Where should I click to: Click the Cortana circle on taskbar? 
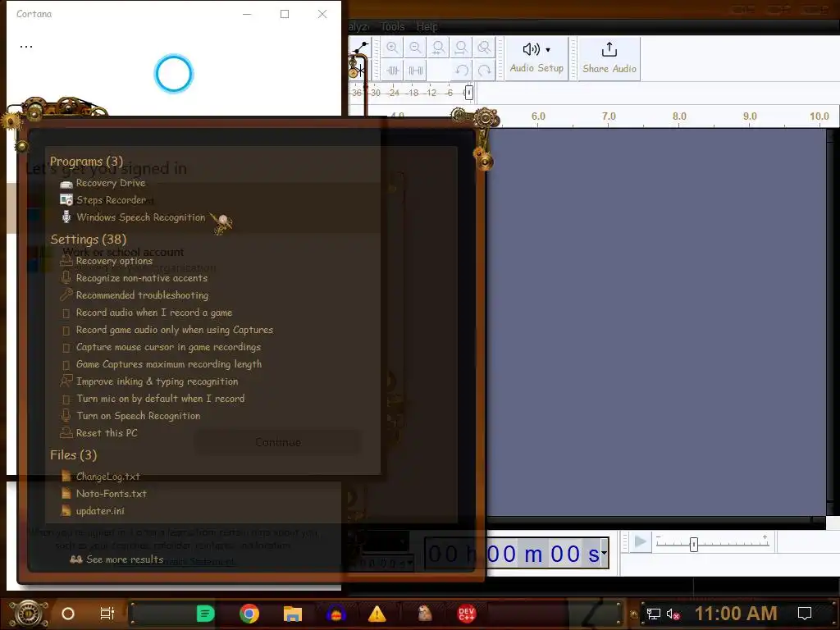[x=68, y=614]
